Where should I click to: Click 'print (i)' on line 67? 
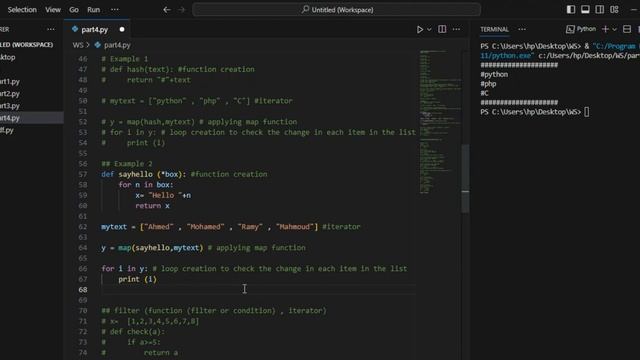click(138, 279)
